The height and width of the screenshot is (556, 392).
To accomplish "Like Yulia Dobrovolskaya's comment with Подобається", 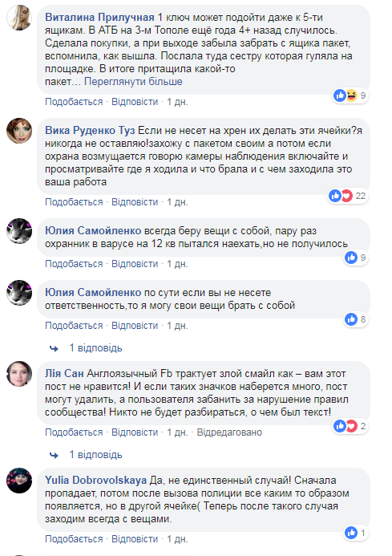I will pyautogui.click(x=74, y=539).
